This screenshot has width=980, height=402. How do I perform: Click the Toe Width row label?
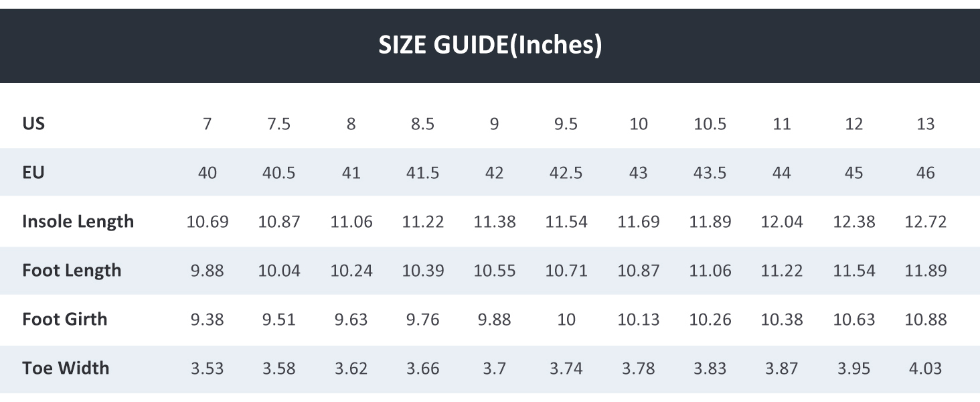[x=66, y=368]
